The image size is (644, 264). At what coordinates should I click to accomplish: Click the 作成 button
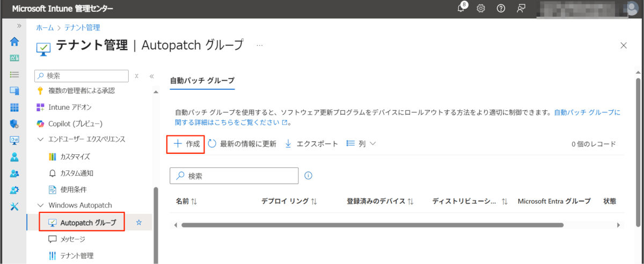186,144
